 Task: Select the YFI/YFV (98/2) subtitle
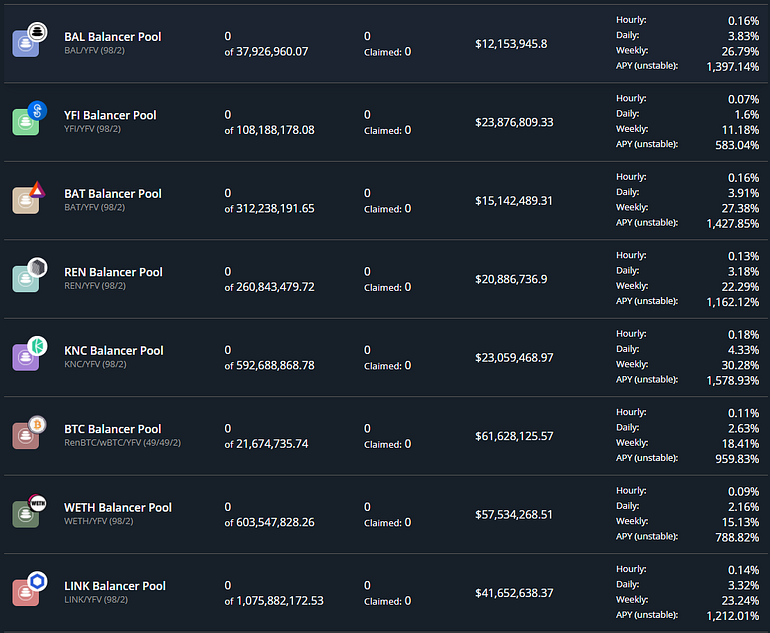(92, 129)
